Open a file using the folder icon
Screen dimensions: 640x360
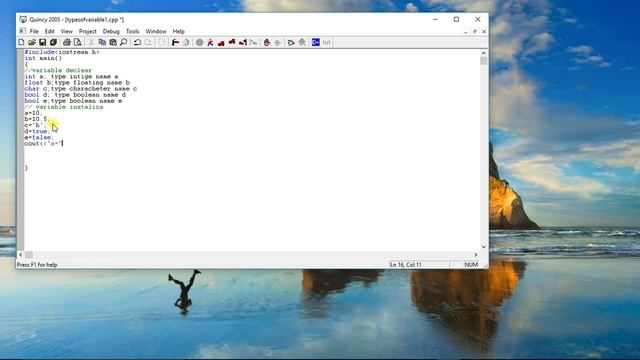(x=32, y=42)
